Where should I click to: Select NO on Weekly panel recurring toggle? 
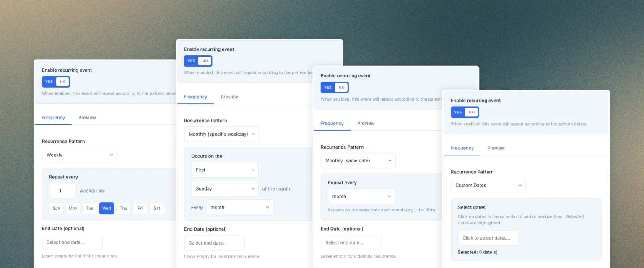[x=62, y=82]
